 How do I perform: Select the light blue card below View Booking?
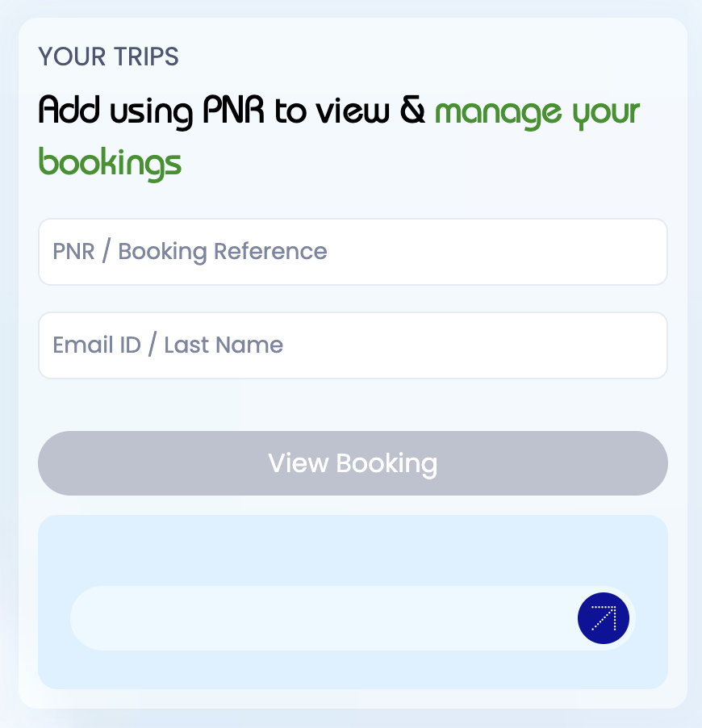353,549
